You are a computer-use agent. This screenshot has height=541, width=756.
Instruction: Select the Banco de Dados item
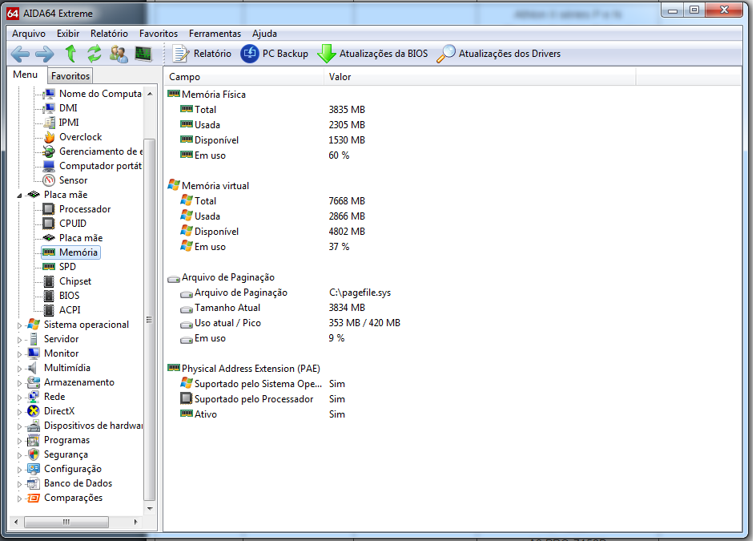(x=70, y=483)
